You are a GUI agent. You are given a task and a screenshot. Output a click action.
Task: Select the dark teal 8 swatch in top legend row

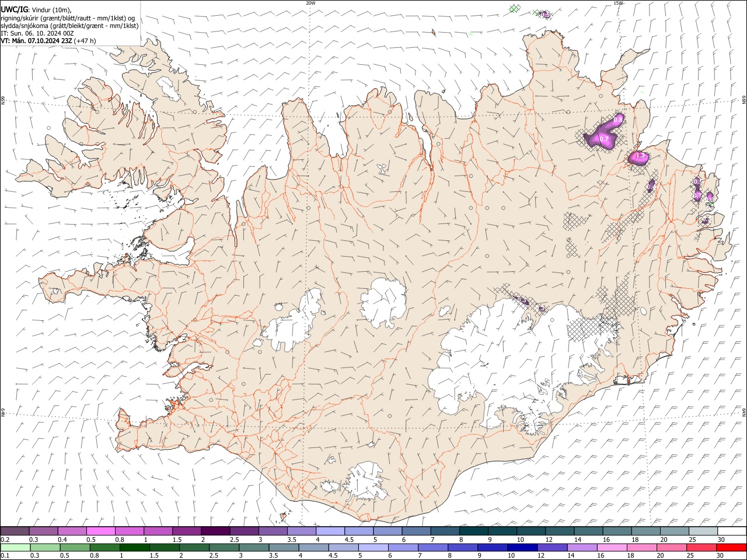pos(474,531)
